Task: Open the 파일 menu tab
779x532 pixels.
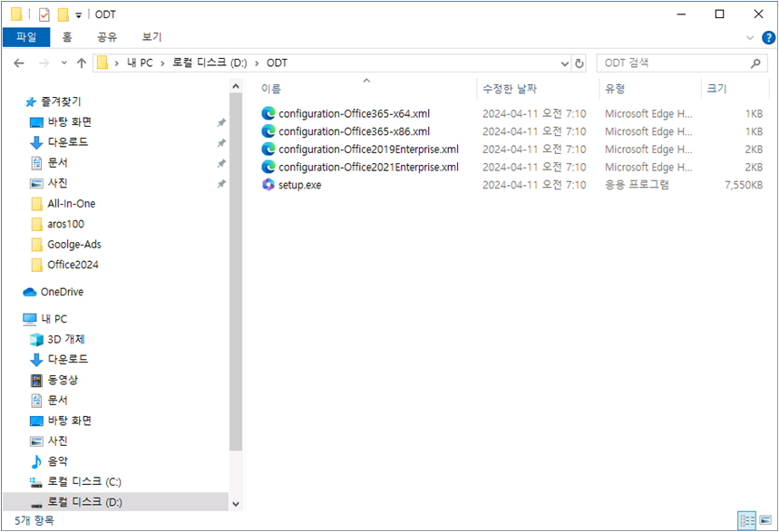Action: click(26, 37)
